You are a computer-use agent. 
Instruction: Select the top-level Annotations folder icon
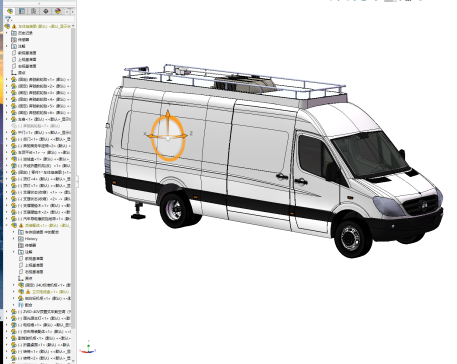click(x=14, y=46)
